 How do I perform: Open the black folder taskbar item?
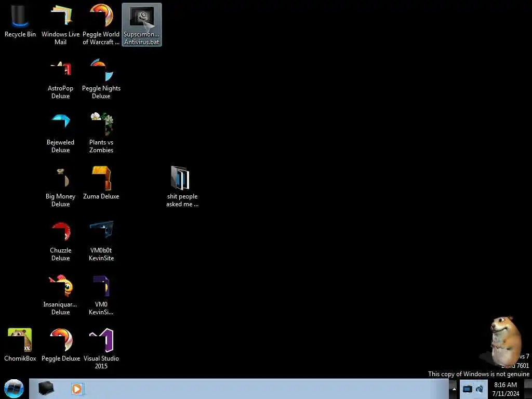(46, 389)
